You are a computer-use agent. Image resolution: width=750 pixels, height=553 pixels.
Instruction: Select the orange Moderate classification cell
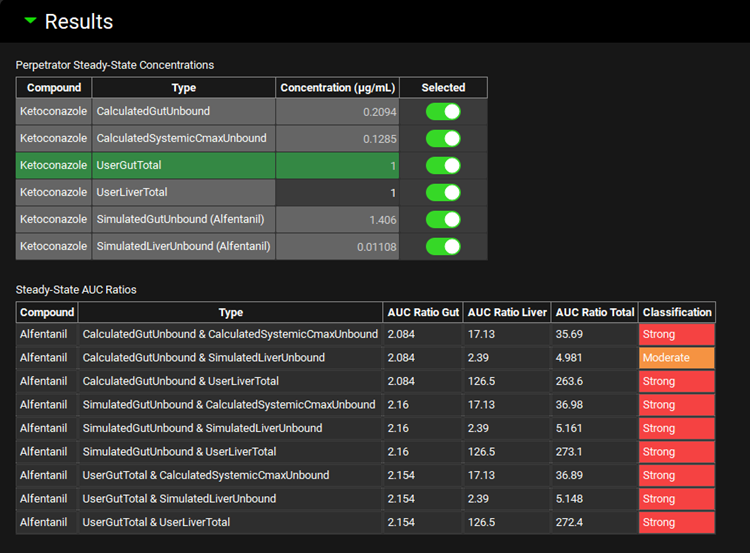pyautogui.click(x=677, y=358)
